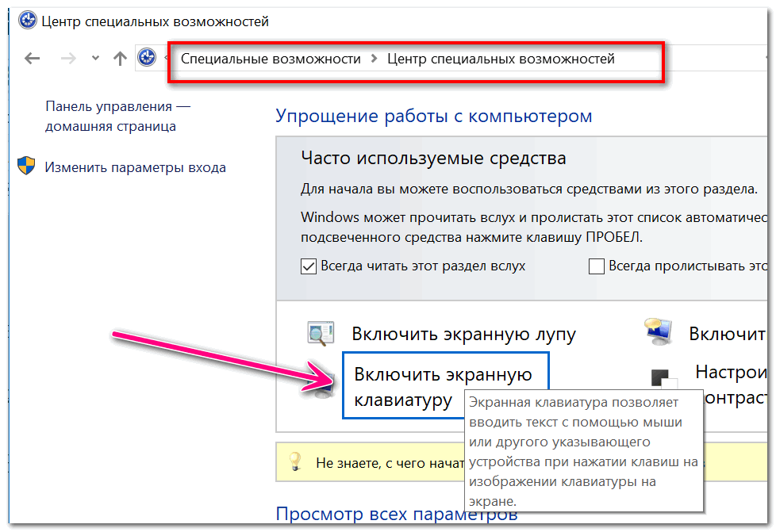Click 'Центр специальных возможностей' breadcrumb
The image size is (776, 532).
pos(501,59)
